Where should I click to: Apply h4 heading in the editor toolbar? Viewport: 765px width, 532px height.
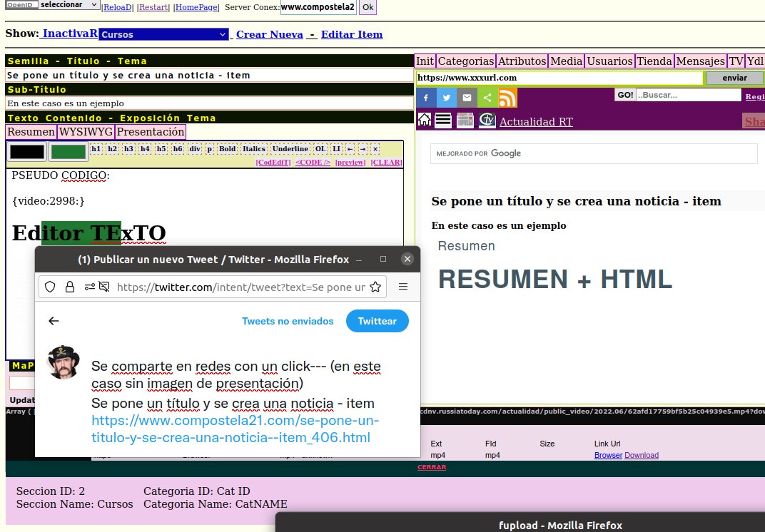click(145, 149)
